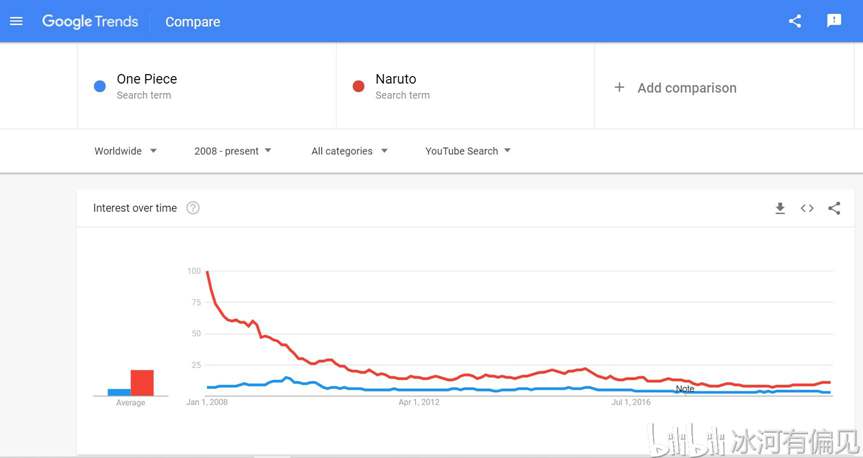Click the Note marker on the chart
The height and width of the screenshot is (458, 863).
(x=685, y=389)
